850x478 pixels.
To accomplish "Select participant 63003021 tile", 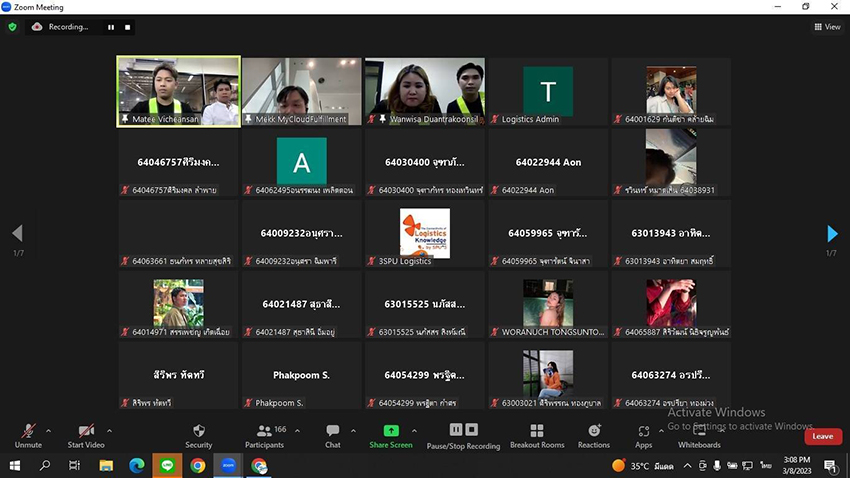I will click(548, 376).
